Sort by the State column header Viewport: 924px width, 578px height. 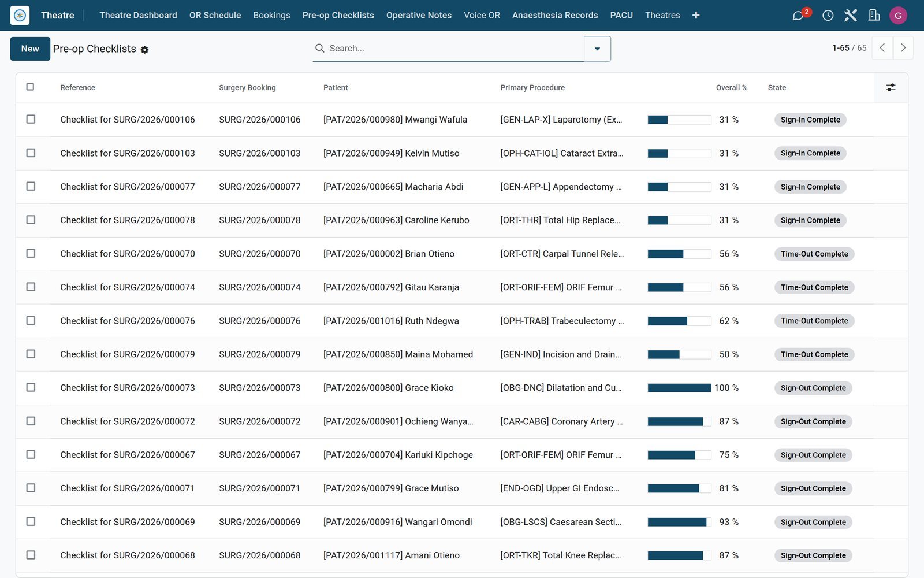click(777, 88)
